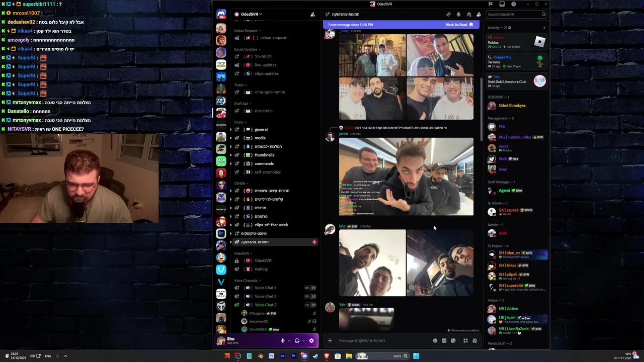This screenshot has height=362, width=644.
Task: Open microphone input options arrow
Action: [288, 341]
